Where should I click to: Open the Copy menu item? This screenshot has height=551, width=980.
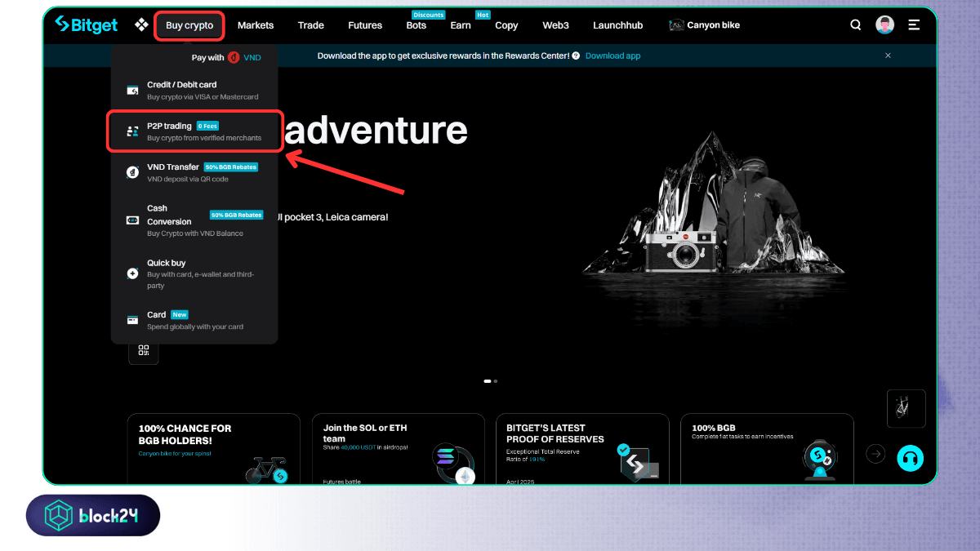[506, 25]
